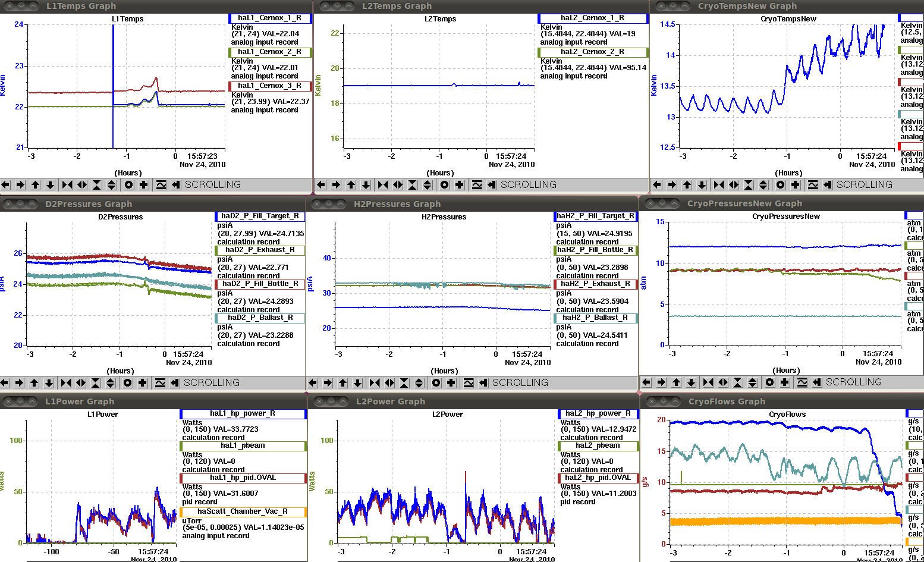Click scroll-mode arrow icon in H2Pressures toolbar

tap(483, 383)
